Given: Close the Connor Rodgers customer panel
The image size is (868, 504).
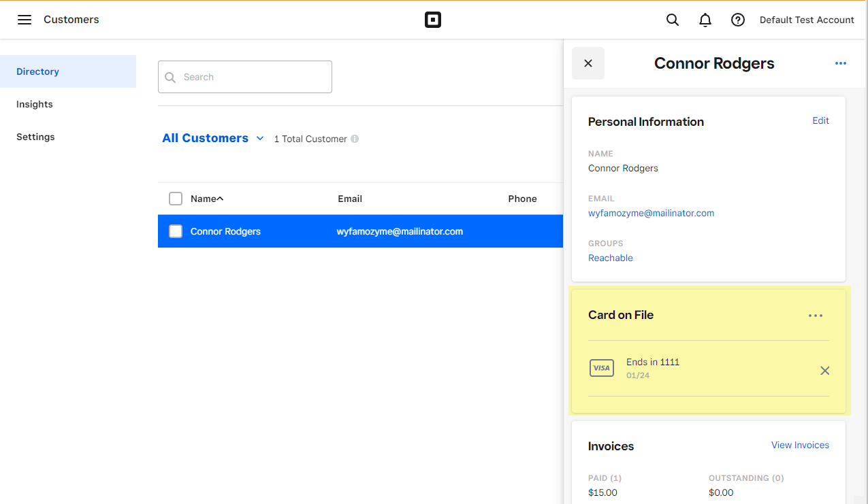Looking at the screenshot, I should click(x=588, y=63).
